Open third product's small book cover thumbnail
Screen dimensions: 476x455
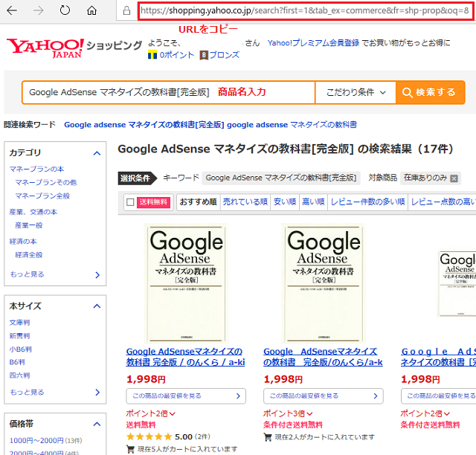[457, 283]
